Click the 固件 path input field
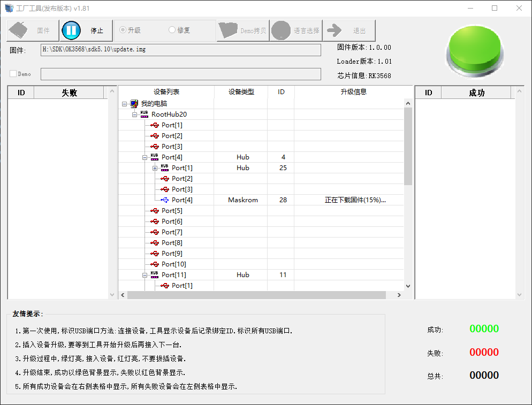The height and width of the screenshot is (405, 532). (181, 50)
